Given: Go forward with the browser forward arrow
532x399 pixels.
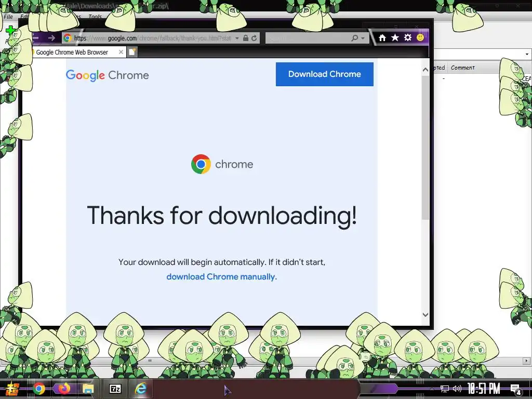Looking at the screenshot, I should [x=51, y=38].
